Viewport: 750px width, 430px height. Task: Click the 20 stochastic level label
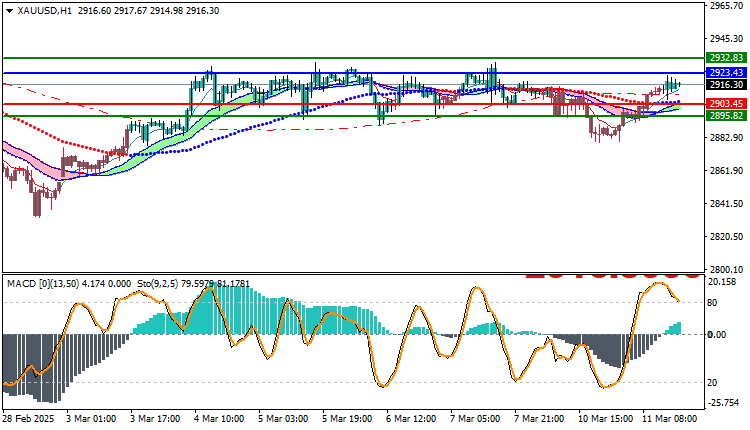coord(712,383)
